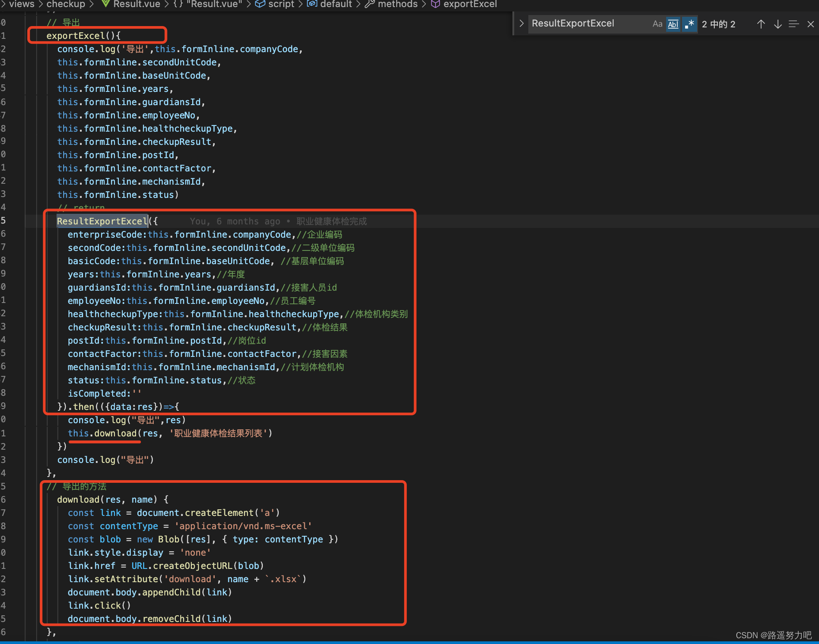819x644 pixels.
Task: Click the exportExcel(){ method declaration
Action: pyautogui.click(x=83, y=36)
